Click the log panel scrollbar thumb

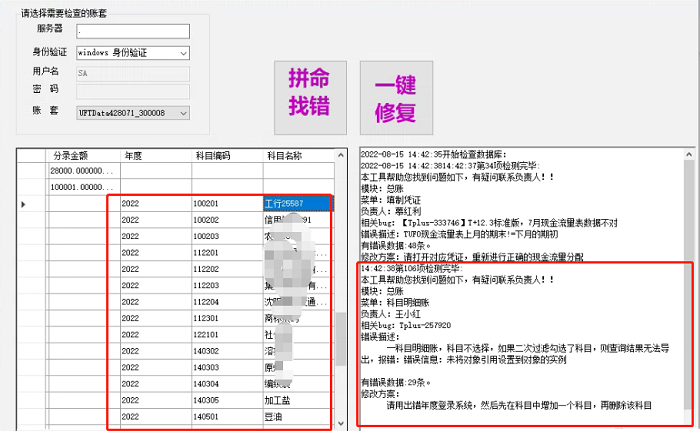(689, 284)
